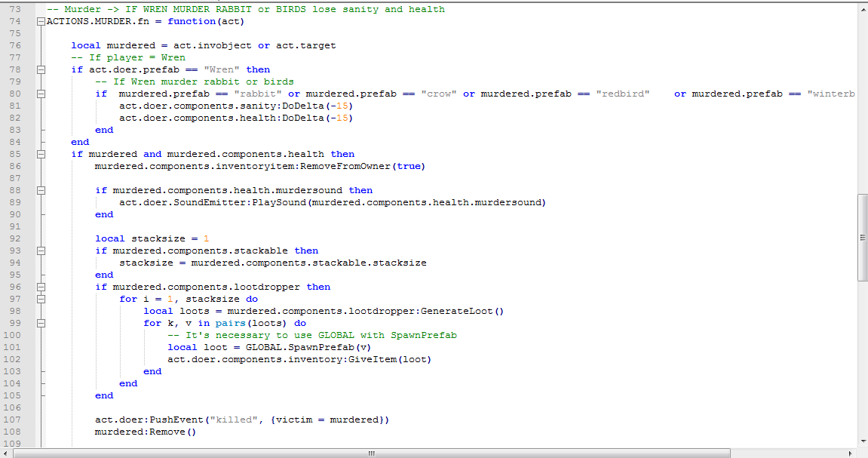
Task: Click line number 92 in the margin
Action: 15,238
